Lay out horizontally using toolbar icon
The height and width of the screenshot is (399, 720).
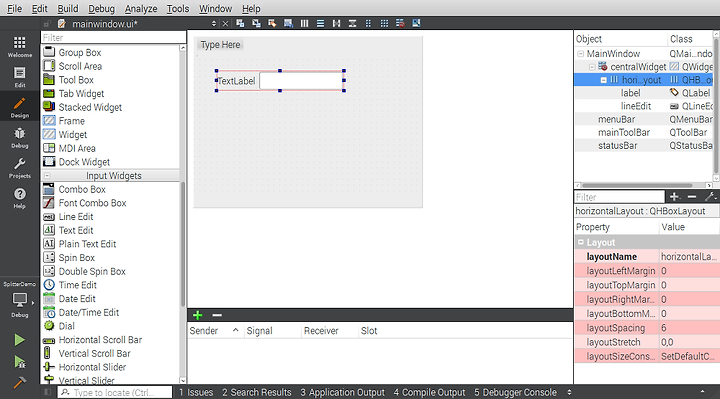click(x=304, y=23)
